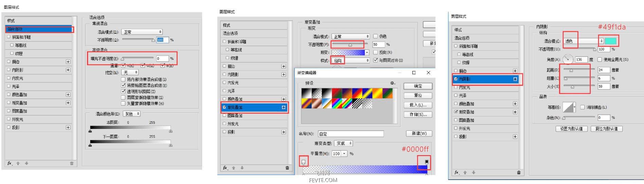The height and width of the screenshot is (184, 644).
Task: Open 混合模式 dropdown in Gradient Overlay dialog
Action: click(351, 36)
